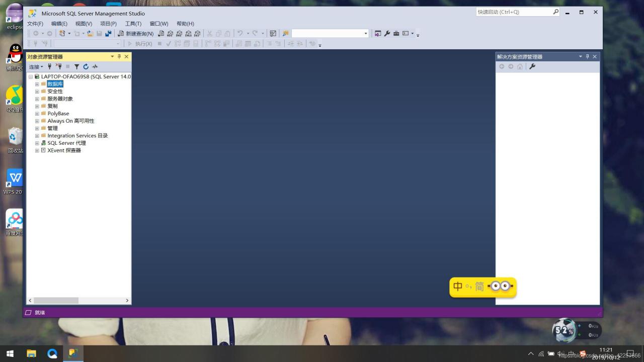644x362 pixels.
Task: Expand the PolyBase folder node
Action: point(37,114)
